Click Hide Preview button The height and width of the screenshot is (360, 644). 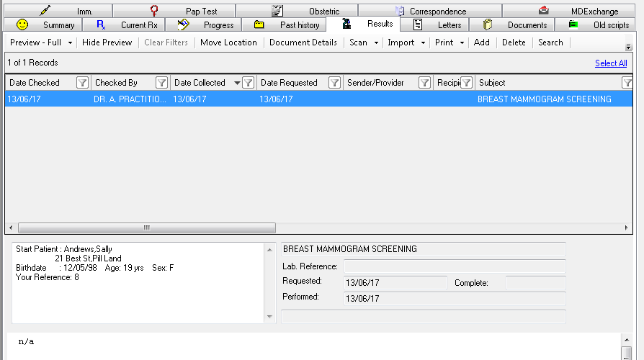pyautogui.click(x=107, y=42)
